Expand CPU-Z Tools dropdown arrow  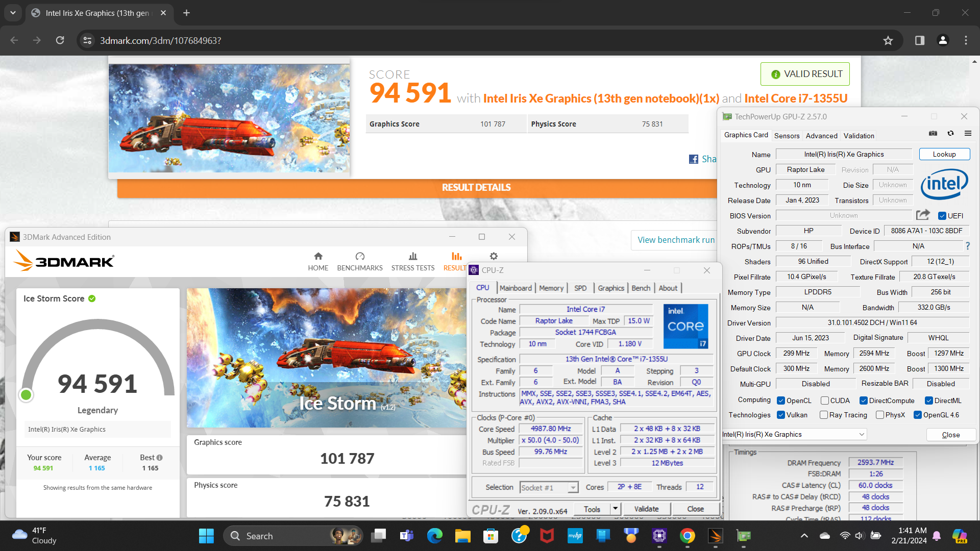click(615, 509)
